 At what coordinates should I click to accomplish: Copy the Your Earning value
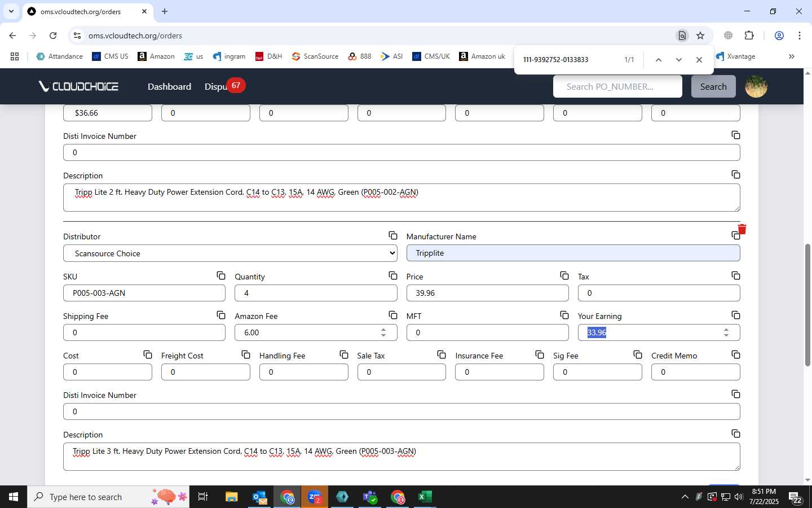(x=736, y=315)
